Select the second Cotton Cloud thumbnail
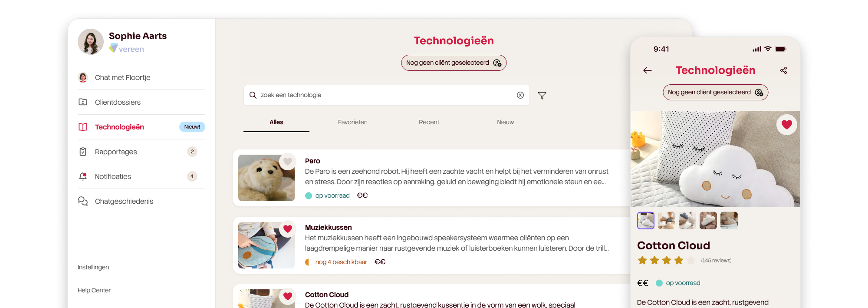Viewport: 868px width, 308px height. (x=667, y=220)
